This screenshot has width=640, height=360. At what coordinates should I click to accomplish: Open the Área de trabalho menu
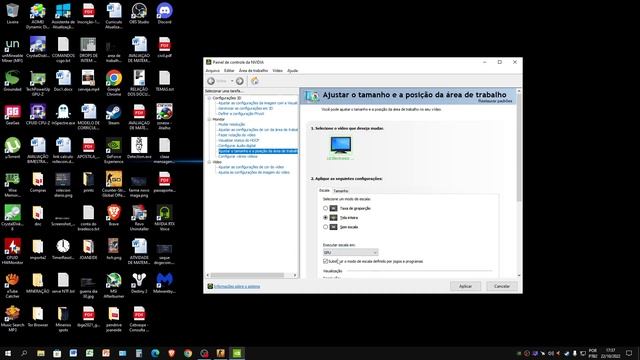[x=253, y=71]
